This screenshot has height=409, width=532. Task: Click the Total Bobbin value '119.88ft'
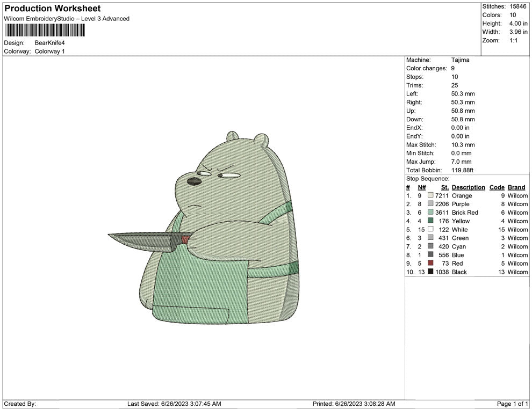tap(462, 170)
